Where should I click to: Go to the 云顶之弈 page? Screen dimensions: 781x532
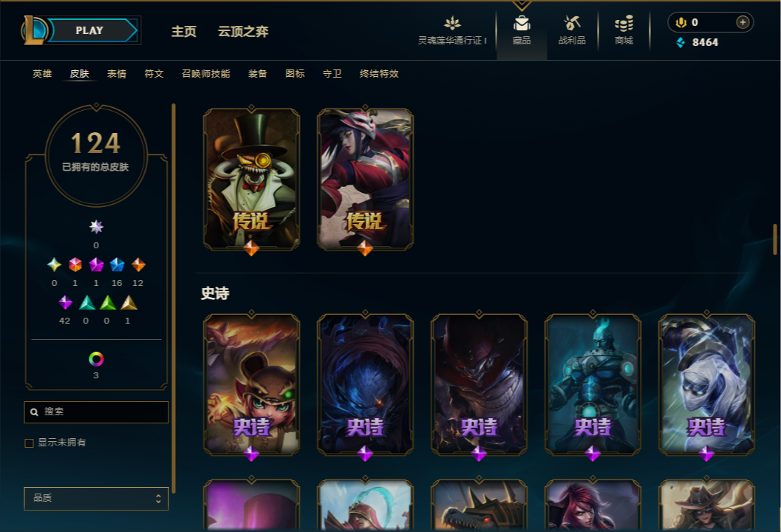point(243,31)
